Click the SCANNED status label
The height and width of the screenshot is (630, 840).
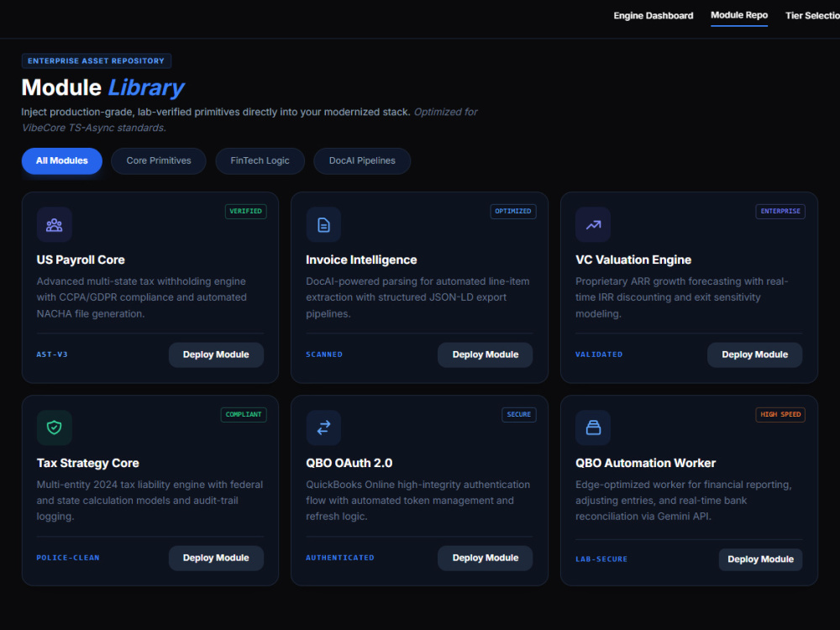(324, 354)
